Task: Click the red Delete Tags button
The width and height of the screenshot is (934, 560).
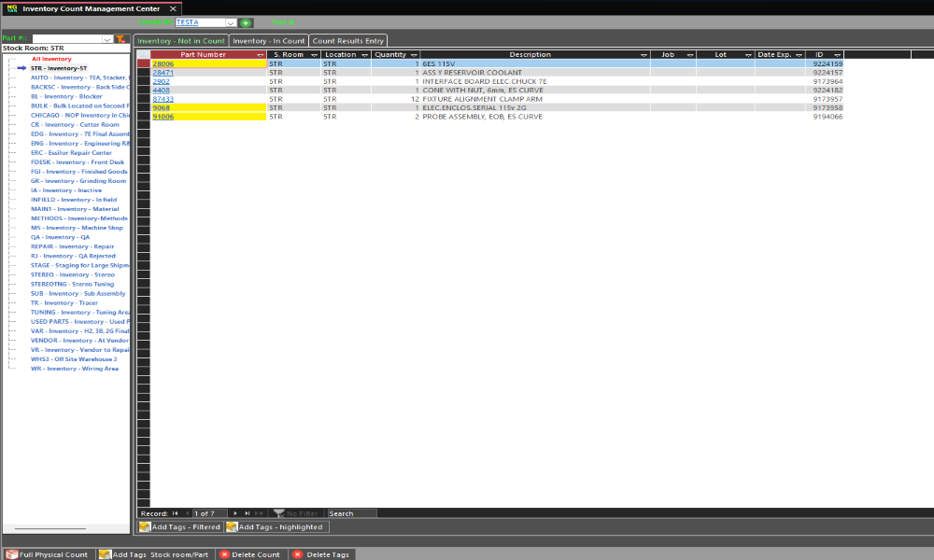Action: pyautogui.click(x=321, y=554)
